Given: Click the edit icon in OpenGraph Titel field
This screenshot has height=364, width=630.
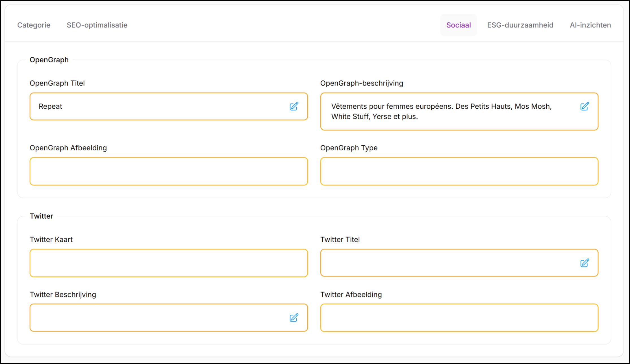Looking at the screenshot, I should [294, 106].
